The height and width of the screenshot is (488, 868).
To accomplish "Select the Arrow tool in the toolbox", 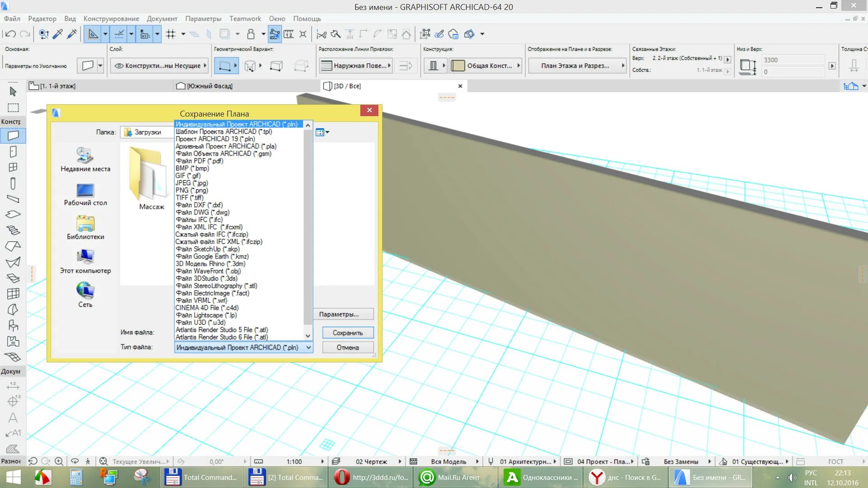I will coord(13,92).
